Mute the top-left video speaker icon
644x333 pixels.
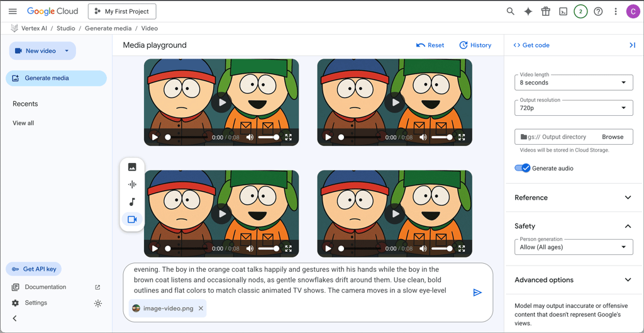[250, 137]
